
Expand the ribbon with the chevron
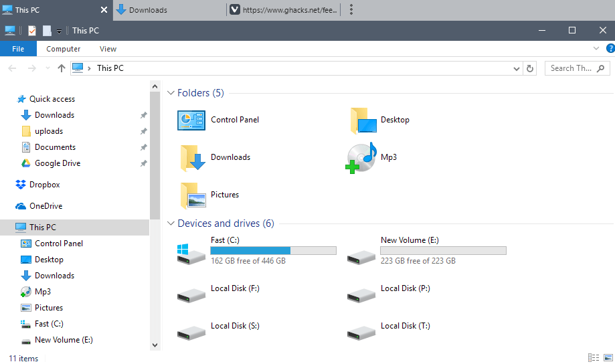[x=596, y=48]
